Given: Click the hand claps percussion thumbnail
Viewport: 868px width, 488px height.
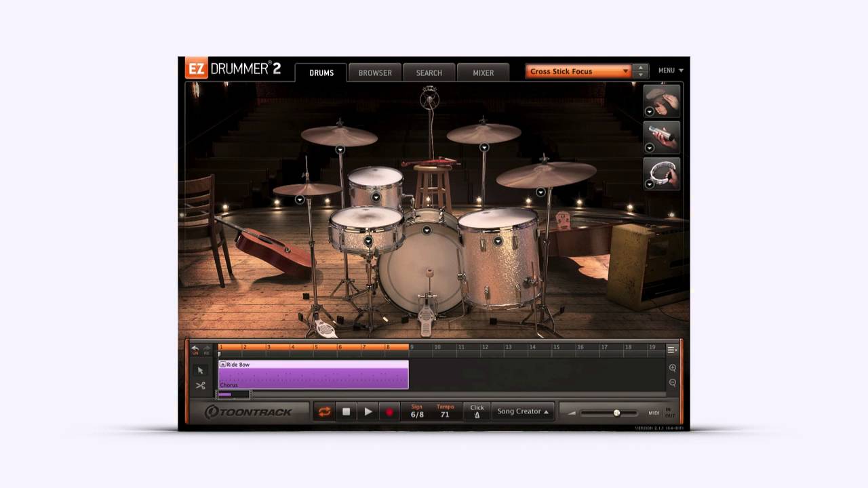Looking at the screenshot, I should (662, 100).
